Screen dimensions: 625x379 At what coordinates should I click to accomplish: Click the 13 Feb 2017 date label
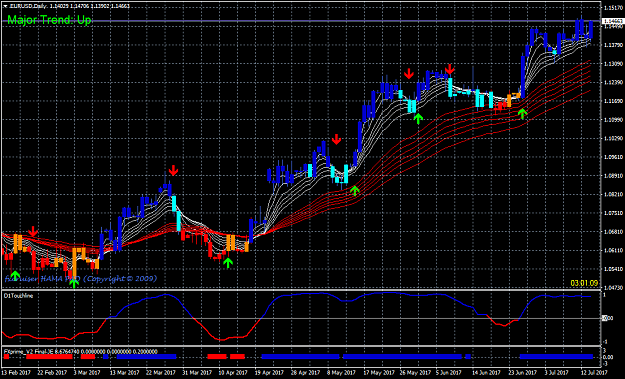pyautogui.click(x=16, y=373)
